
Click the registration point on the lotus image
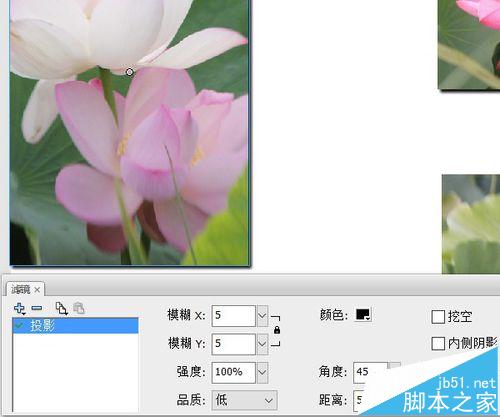click(x=129, y=72)
